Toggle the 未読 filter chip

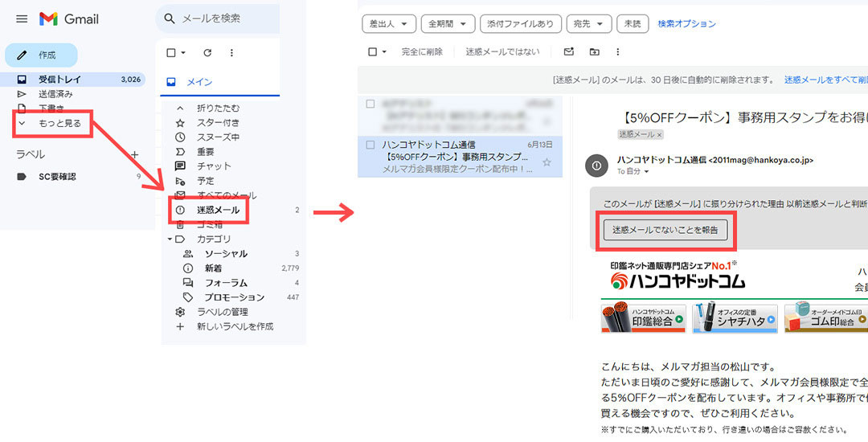pyautogui.click(x=633, y=24)
